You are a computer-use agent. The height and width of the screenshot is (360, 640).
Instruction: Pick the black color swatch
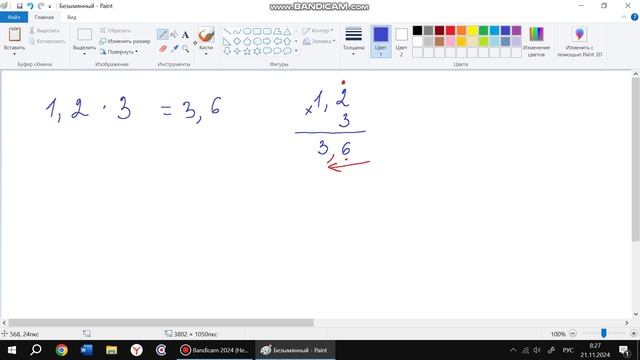[417, 31]
